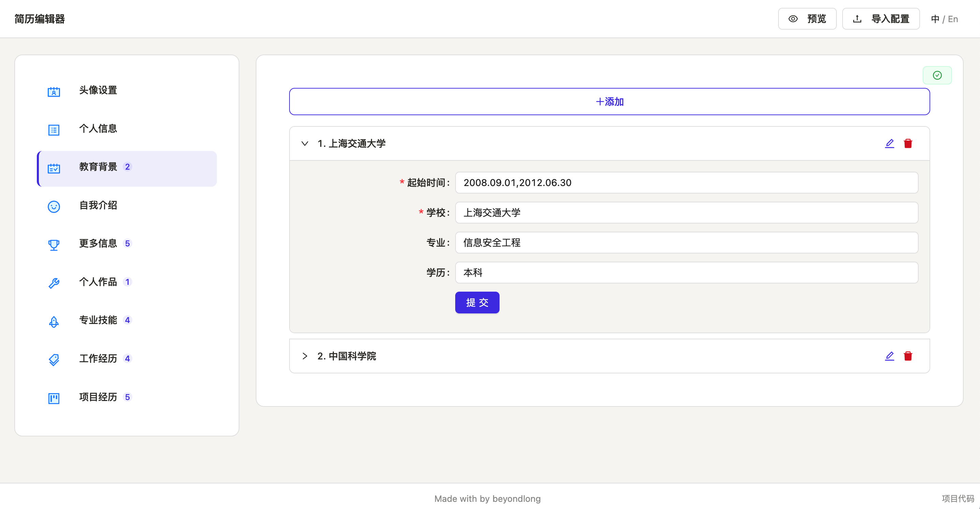Click the 专业 input field
Screen dimensions: 980x509
[687, 243]
